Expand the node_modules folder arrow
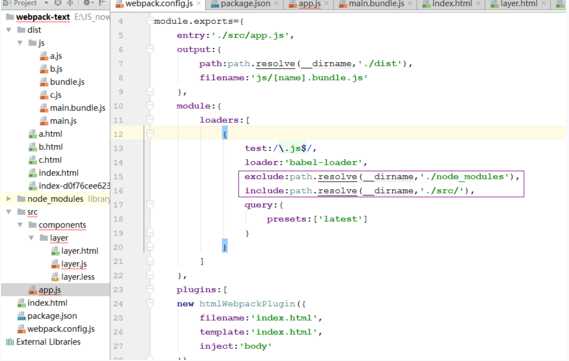The height and width of the screenshot is (361, 569). pyautogui.click(x=9, y=199)
